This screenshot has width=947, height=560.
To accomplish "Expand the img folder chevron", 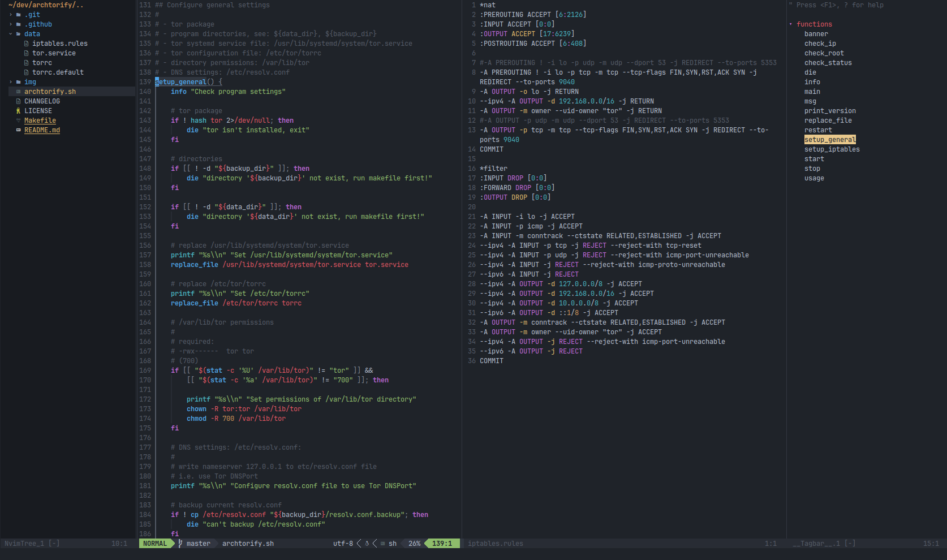I will point(11,82).
